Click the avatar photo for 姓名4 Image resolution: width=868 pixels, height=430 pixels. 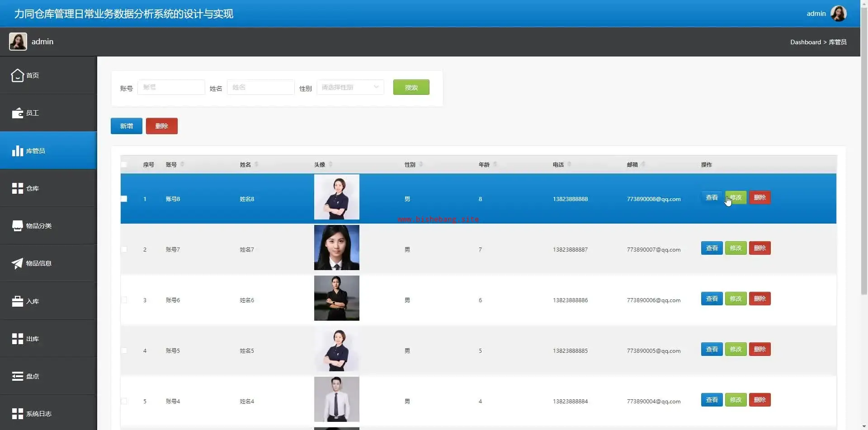[337, 399]
